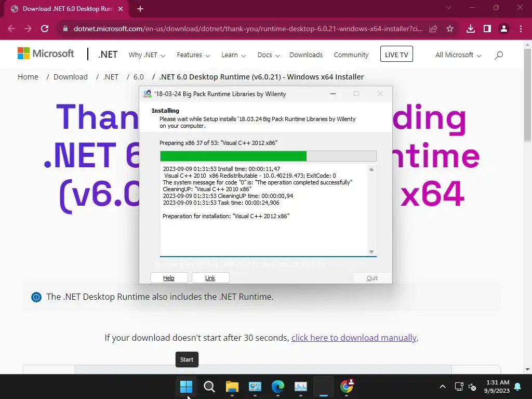This screenshot has width=532, height=399.
Task: Expand the Docs menu
Action: coord(269,55)
